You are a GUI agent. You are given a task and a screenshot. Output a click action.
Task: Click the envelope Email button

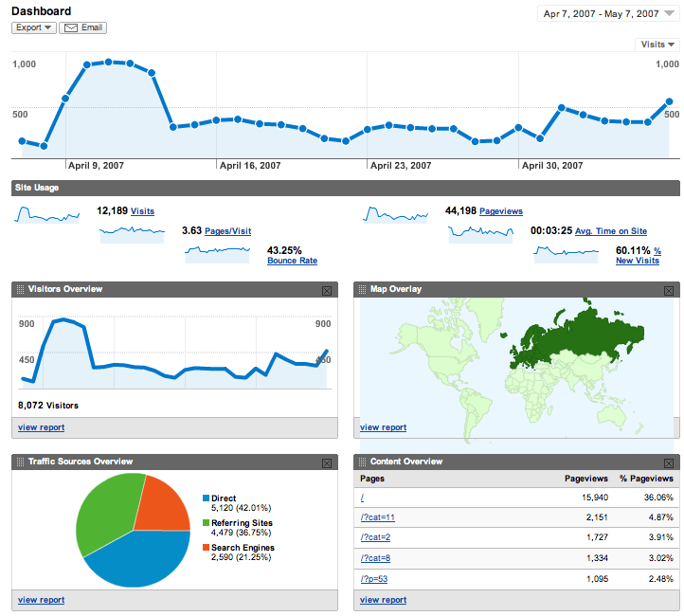[82, 27]
